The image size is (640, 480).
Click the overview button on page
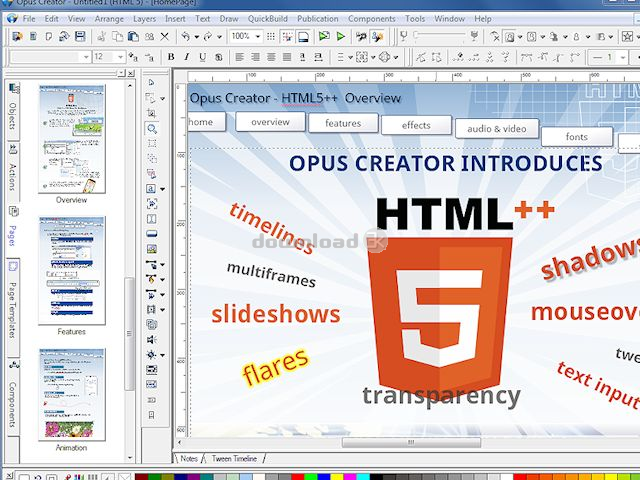270,122
